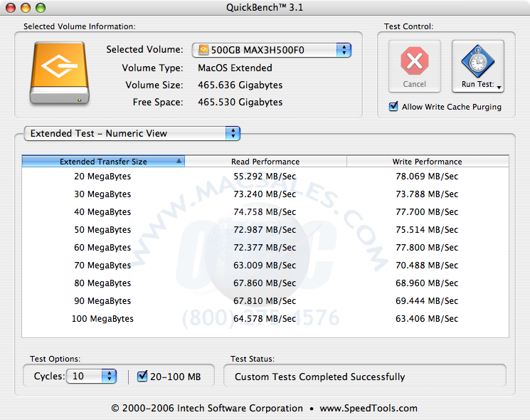Click the Read Performance column header
The width and height of the screenshot is (530, 420).
265,162
